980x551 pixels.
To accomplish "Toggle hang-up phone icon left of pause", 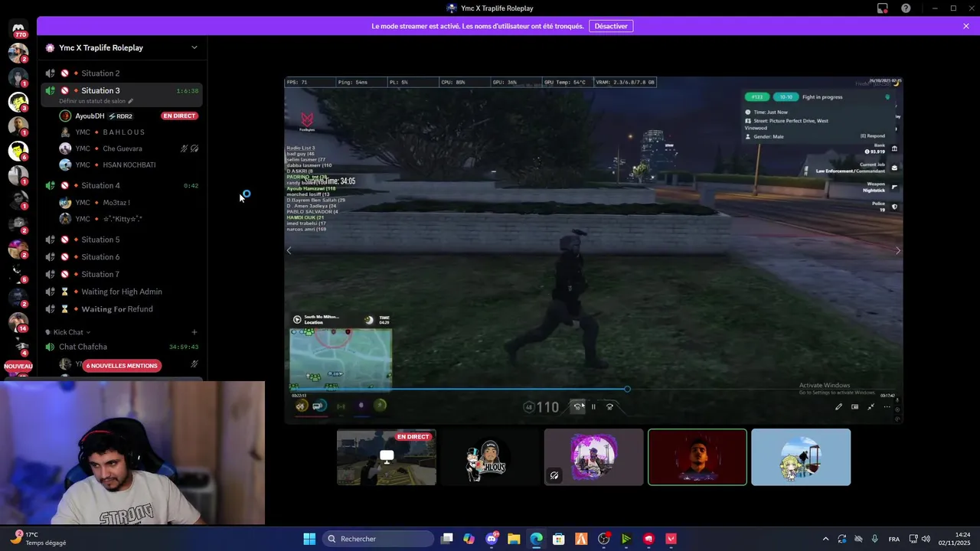I will (578, 406).
